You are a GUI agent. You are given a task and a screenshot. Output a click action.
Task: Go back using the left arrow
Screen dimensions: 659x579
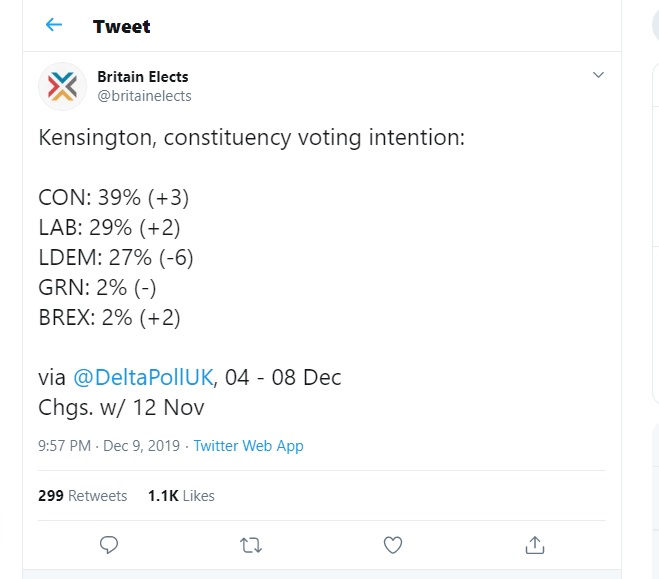54,25
